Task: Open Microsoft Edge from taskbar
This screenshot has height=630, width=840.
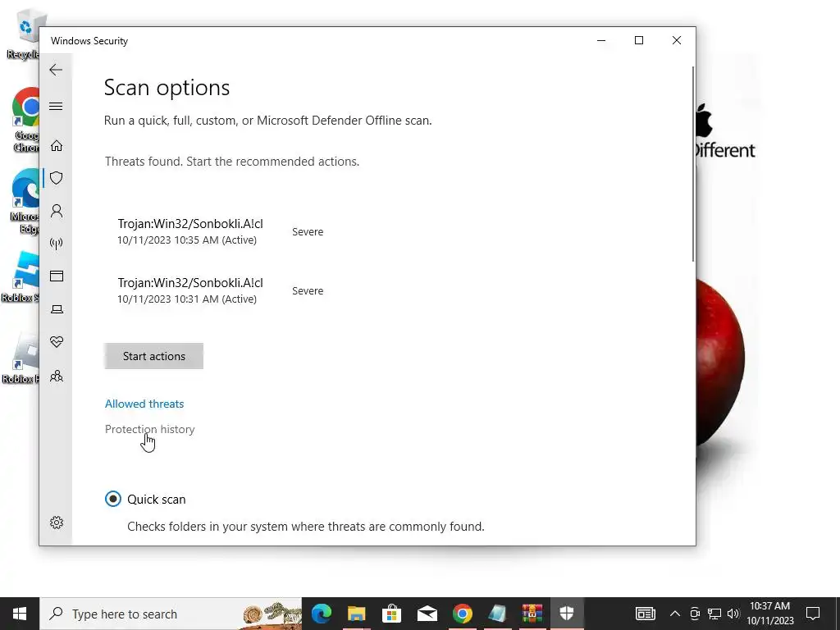Action: click(322, 614)
